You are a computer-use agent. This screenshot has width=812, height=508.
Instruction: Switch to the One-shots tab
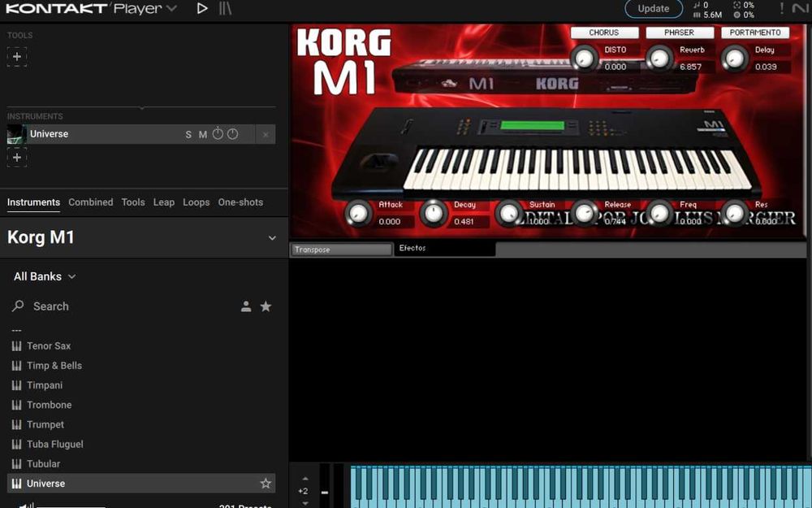[240, 202]
